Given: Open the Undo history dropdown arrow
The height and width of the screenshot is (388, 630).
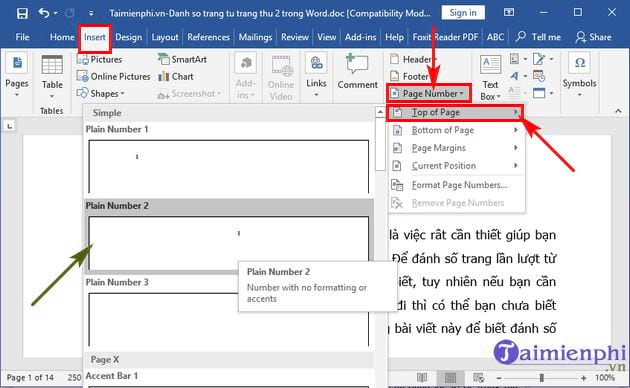Looking at the screenshot, I should [55, 13].
